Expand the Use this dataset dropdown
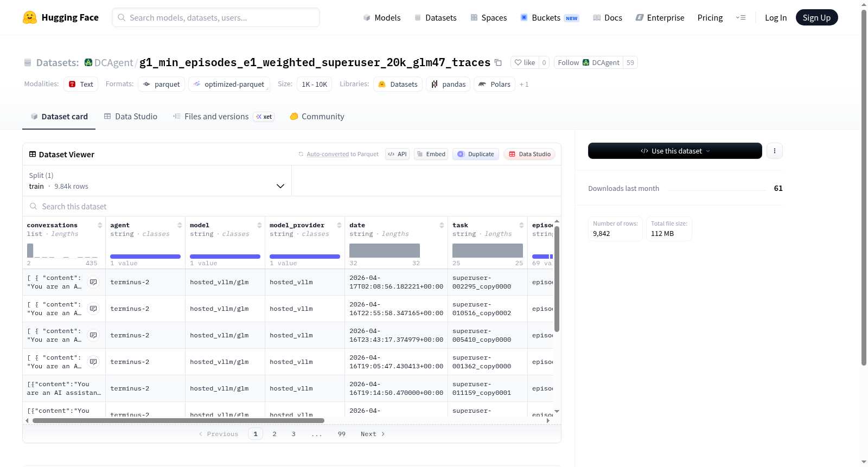The width and height of the screenshot is (868, 467). point(675,151)
